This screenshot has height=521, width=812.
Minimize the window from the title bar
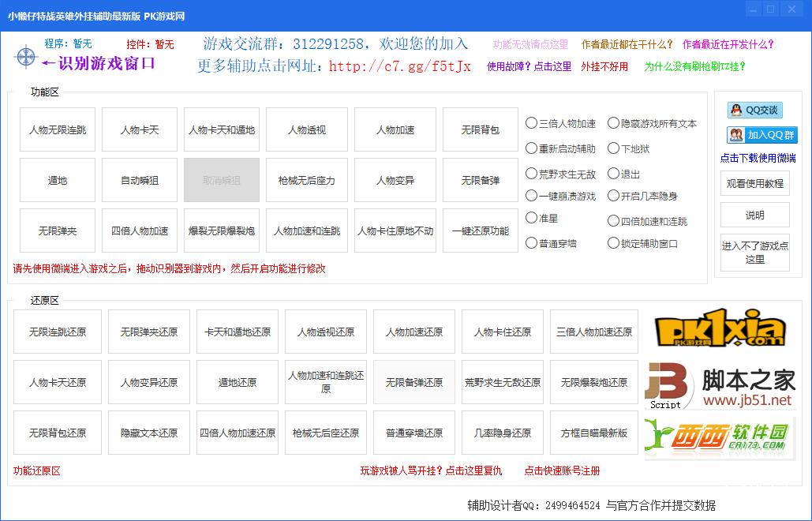click(751, 9)
